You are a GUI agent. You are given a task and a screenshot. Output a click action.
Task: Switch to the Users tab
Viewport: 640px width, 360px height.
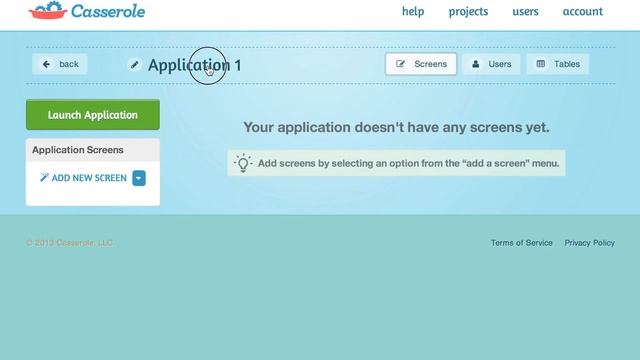(491, 64)
